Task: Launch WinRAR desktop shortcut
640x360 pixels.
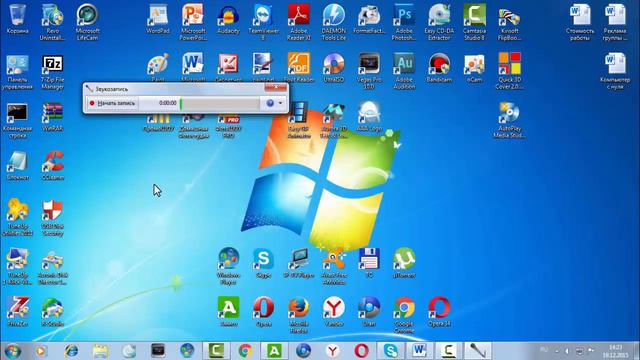Action: [x=52, y=117]
